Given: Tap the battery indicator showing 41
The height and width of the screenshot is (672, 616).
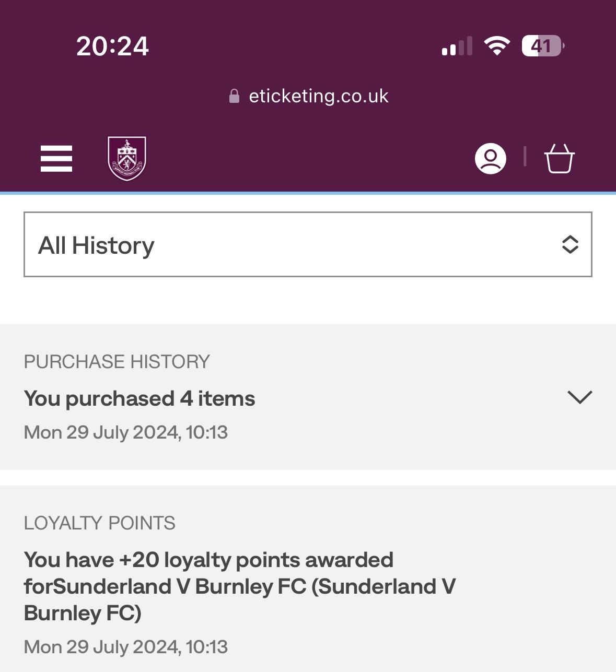Looking at the screenshot, I should click(x=543, y=46).
